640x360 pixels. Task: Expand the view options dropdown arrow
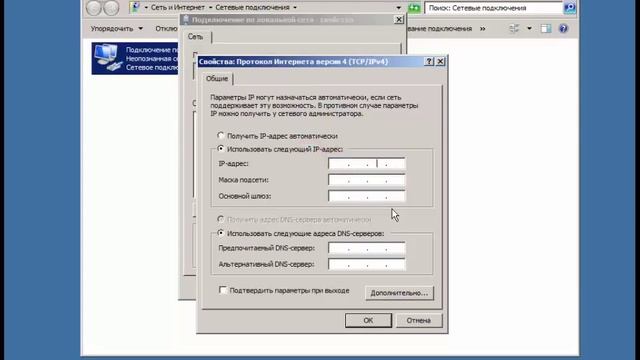coord(529,29)
